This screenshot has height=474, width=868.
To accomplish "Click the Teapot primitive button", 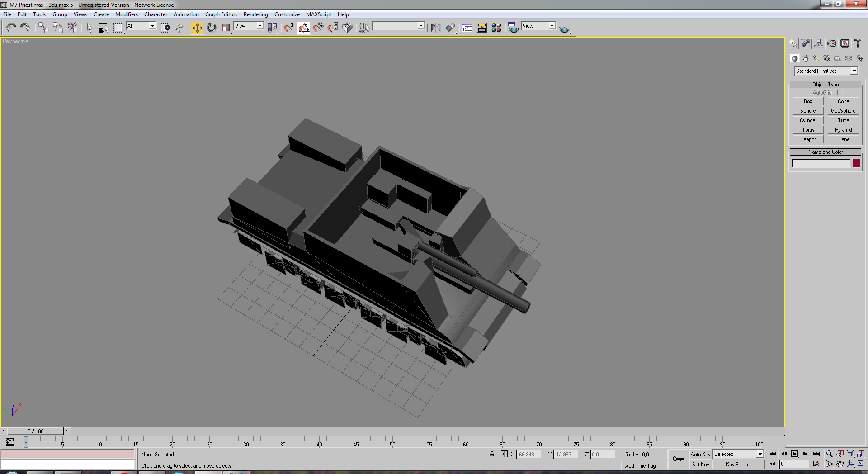I will [808, 139].
